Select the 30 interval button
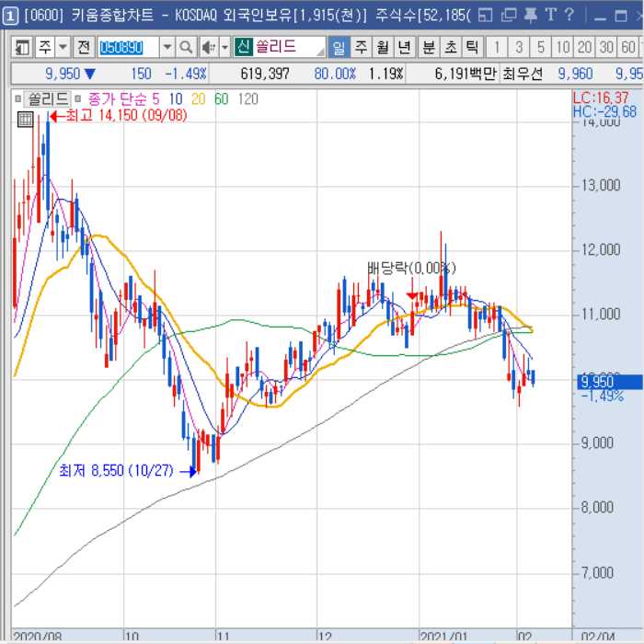 [x=606, y=48]
